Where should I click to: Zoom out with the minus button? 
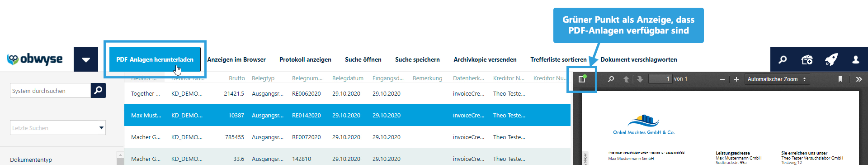coord(722,79)
